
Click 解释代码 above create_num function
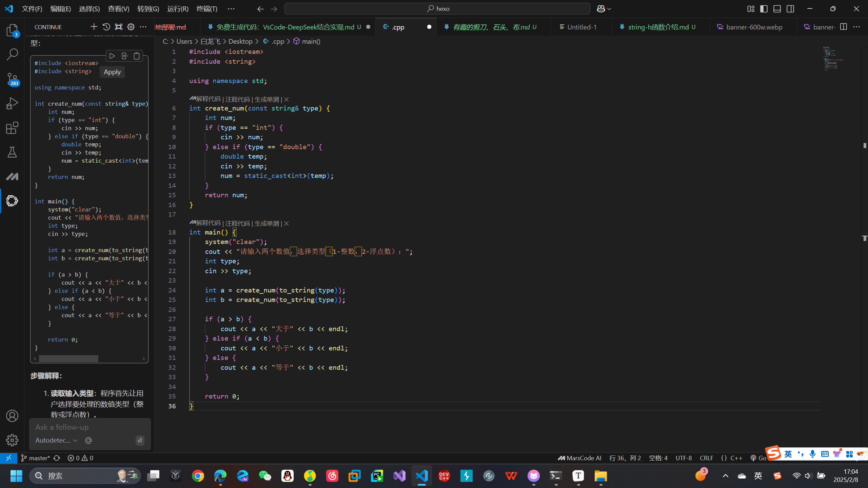tap(208, 99)
